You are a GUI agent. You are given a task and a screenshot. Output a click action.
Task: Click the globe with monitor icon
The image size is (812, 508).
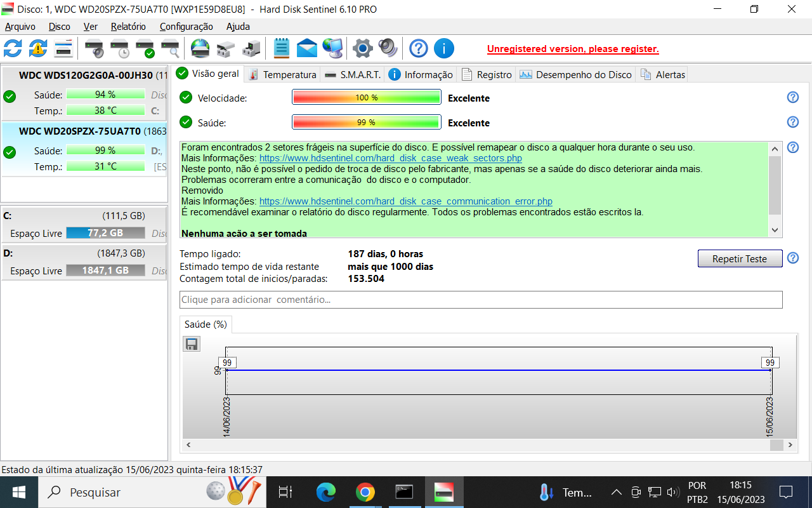point(332,48)
